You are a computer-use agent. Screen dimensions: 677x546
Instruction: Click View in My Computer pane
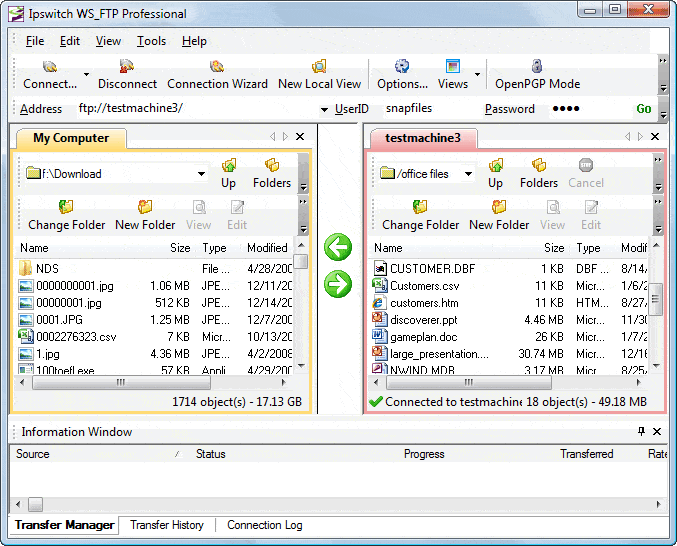[x=199, y=215]
